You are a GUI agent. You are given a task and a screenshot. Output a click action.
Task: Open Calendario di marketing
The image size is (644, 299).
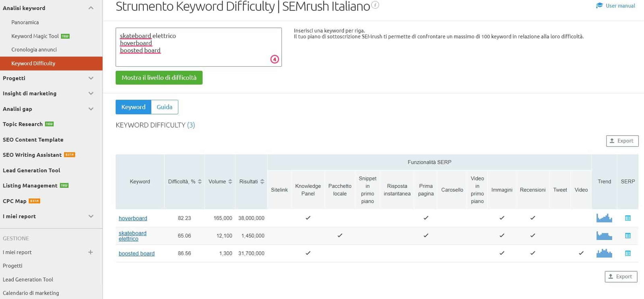(31, 293)
